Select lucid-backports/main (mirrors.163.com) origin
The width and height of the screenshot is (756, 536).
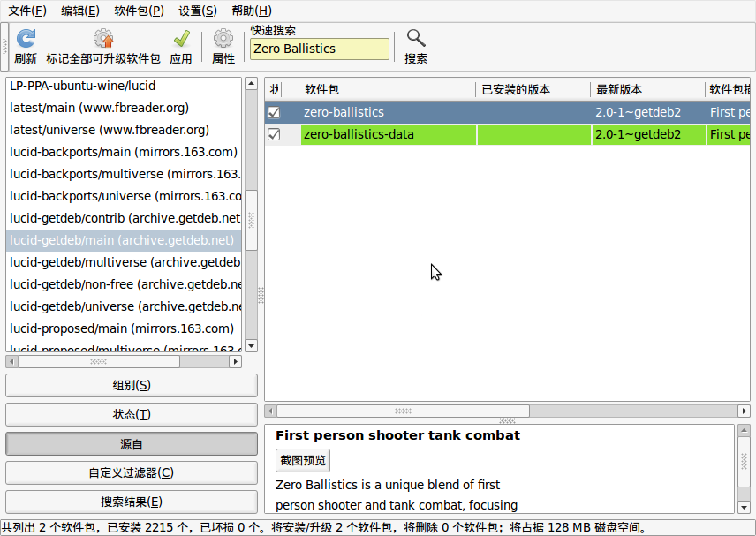click(x=124, y=152)
